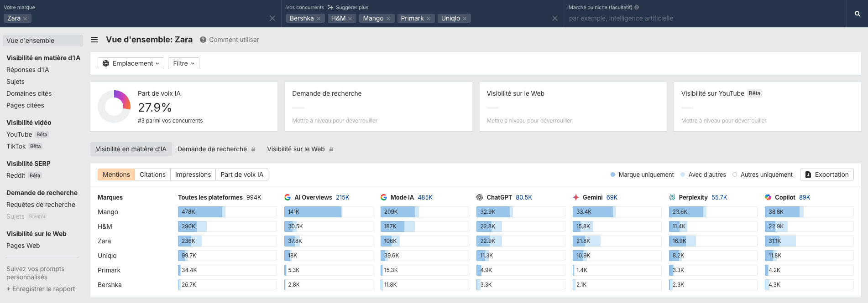868x303 pixels.
Task: Remove the Bershka competitor tag
Action: 319,19
